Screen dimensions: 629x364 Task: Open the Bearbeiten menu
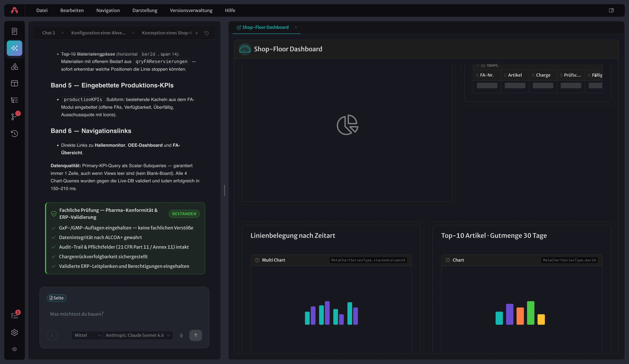(72, 10)
